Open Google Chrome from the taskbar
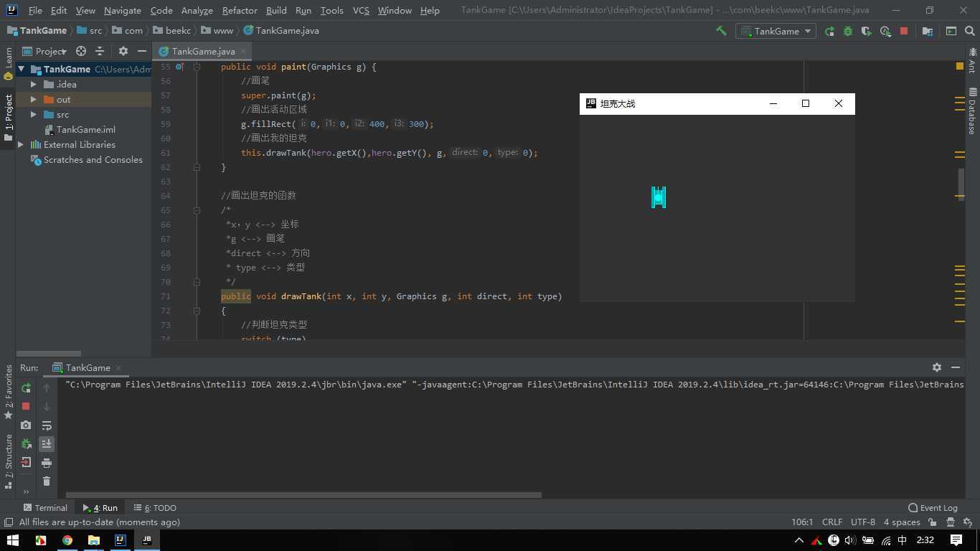Image resolution: width=980 pixels, height=551 pixels. point(67,540)
